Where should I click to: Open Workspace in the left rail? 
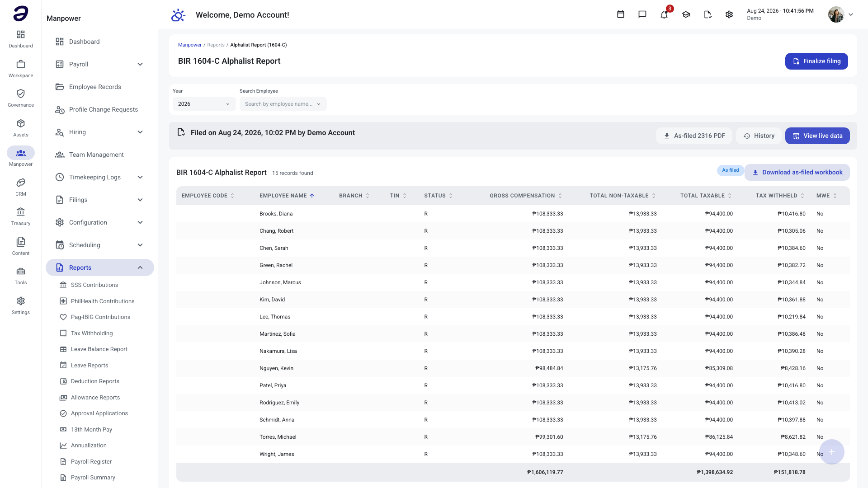point(21,69)
